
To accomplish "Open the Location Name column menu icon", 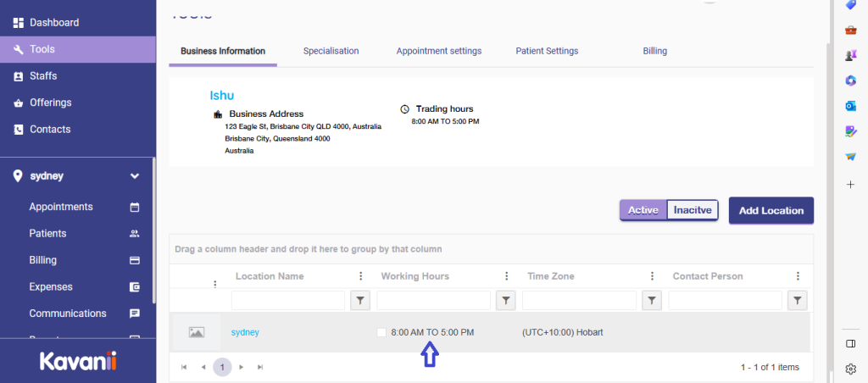I will point(360,276).
